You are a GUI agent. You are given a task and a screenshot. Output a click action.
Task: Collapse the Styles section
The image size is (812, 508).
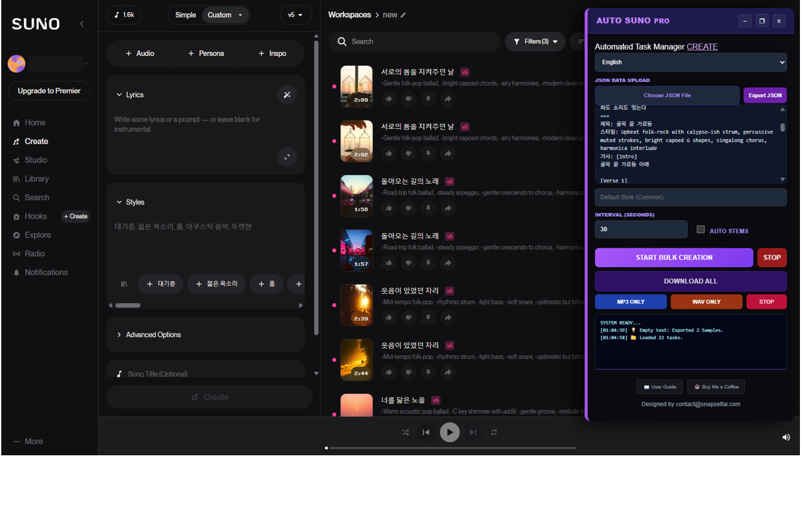130,202
